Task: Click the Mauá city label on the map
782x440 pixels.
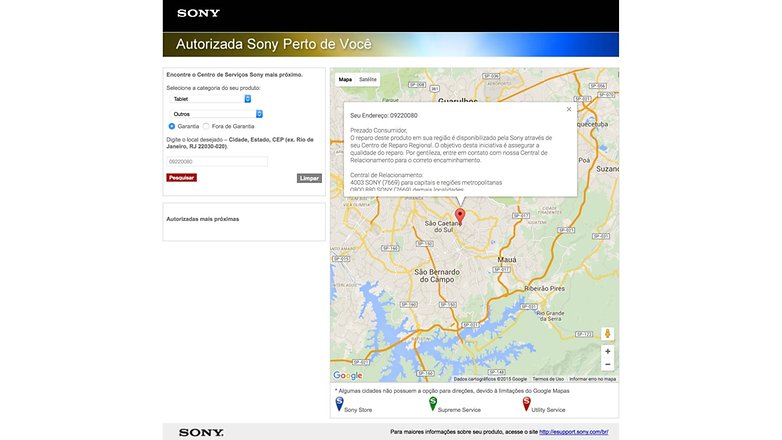Action: click(x=507, y=260)
